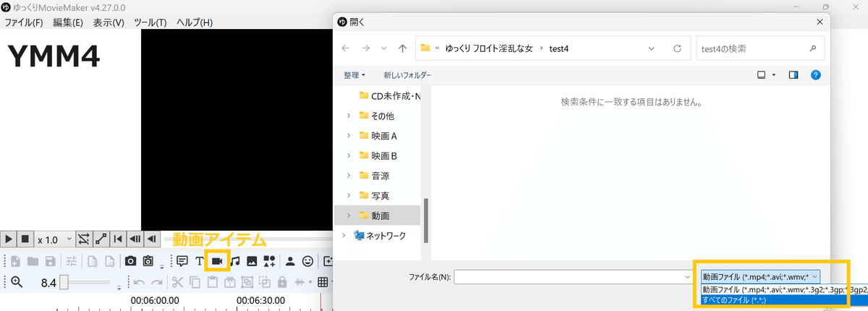The height and width of the screenshot is (311, 868).
Task: Click the open project folder icon
Action: pos(33,261)
